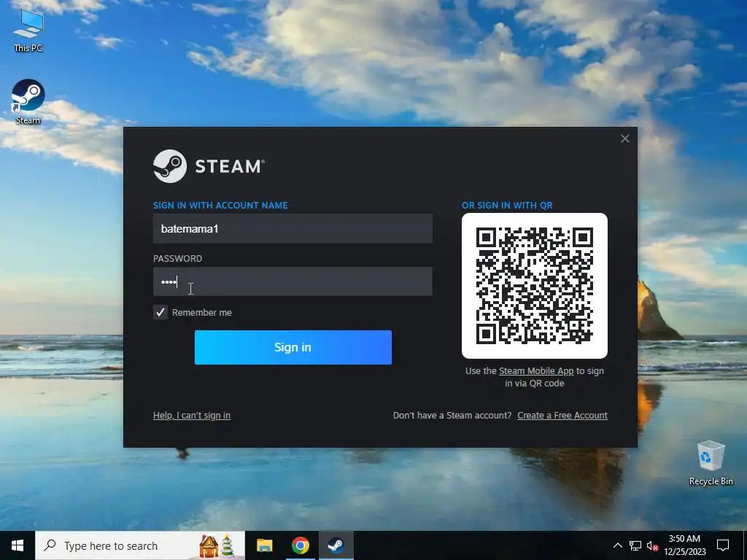
Task: Open the Steam desktop shortcut icon
Action: tap(28, 101)
